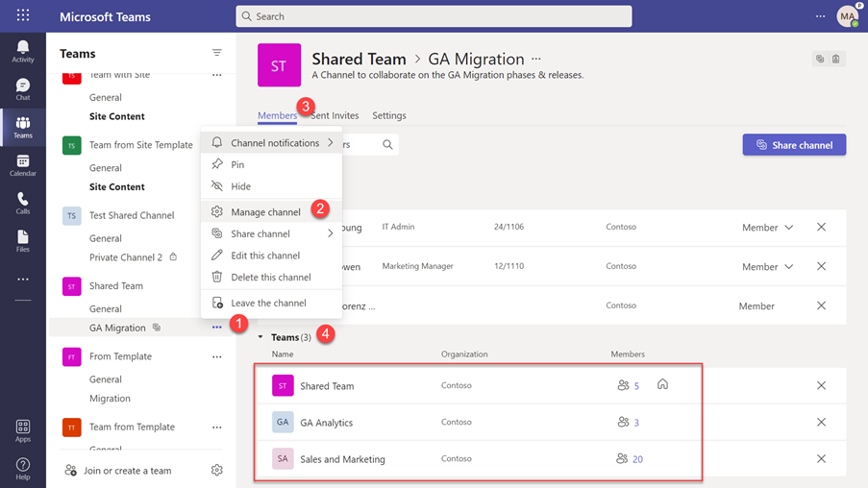Switch to the Sent Invites tab
Image resolution: width=868 pixels, height=488 pixels.
(x=335, y=115)
